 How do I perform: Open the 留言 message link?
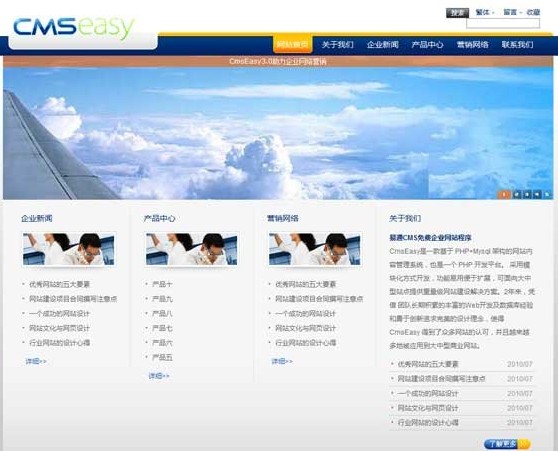pos(510,12)
